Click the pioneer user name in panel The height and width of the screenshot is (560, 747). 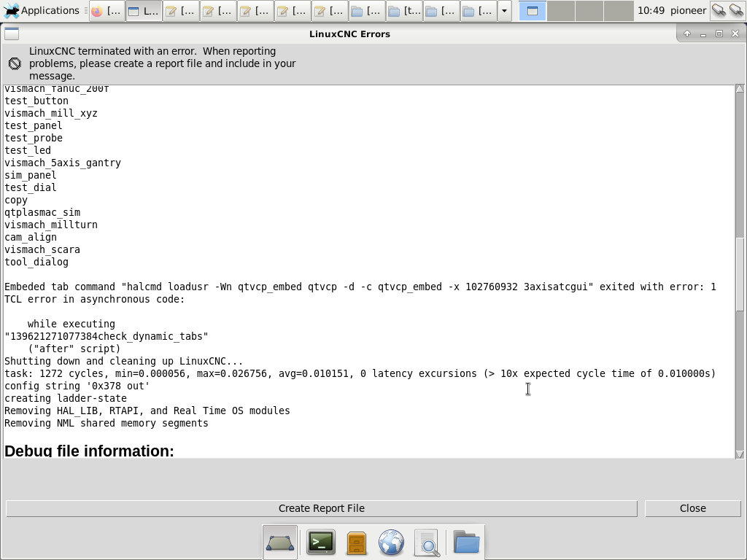click(x=688, y=11)
